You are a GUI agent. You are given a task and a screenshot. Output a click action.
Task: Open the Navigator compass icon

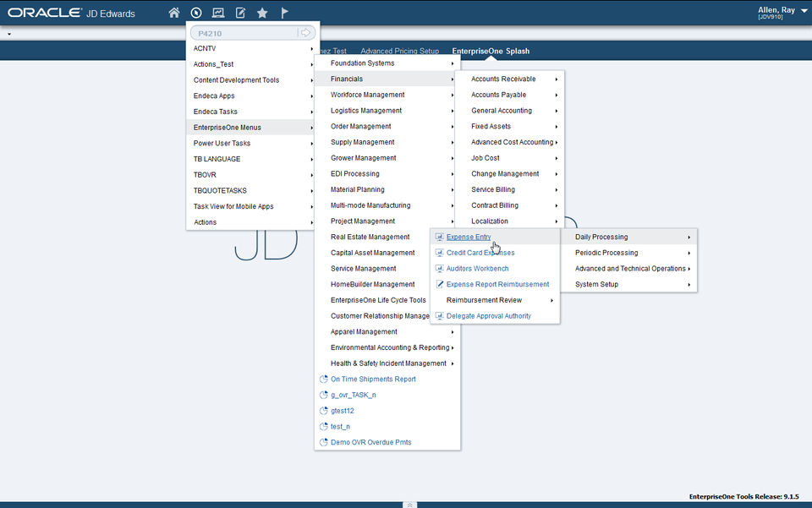(x=196, y=13)
